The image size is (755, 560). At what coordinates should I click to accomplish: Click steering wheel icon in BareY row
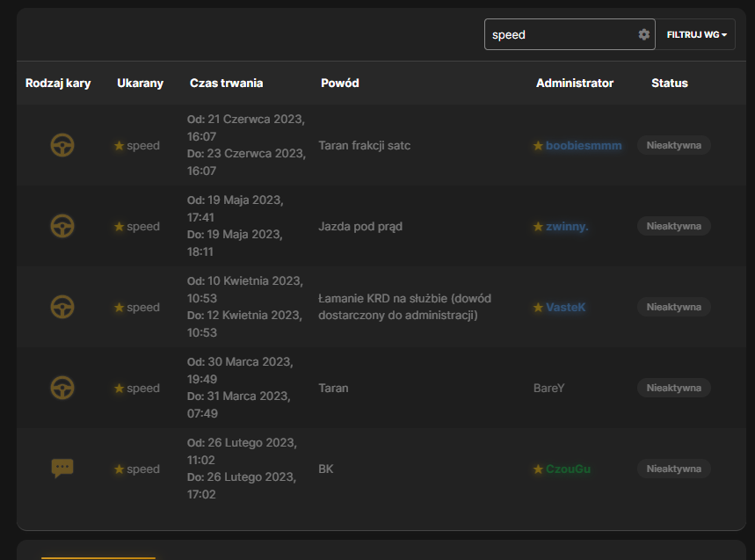[x=62, y=388]
